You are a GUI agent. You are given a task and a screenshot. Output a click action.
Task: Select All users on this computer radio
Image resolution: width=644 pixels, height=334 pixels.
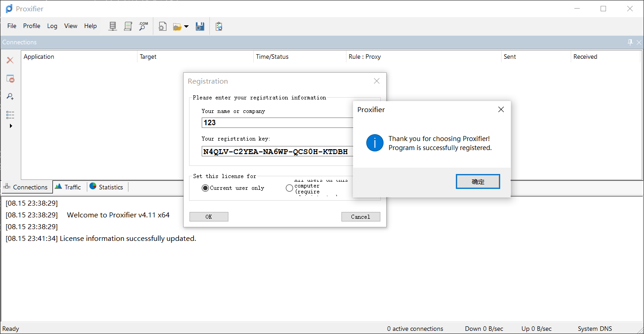coord(289,188)
